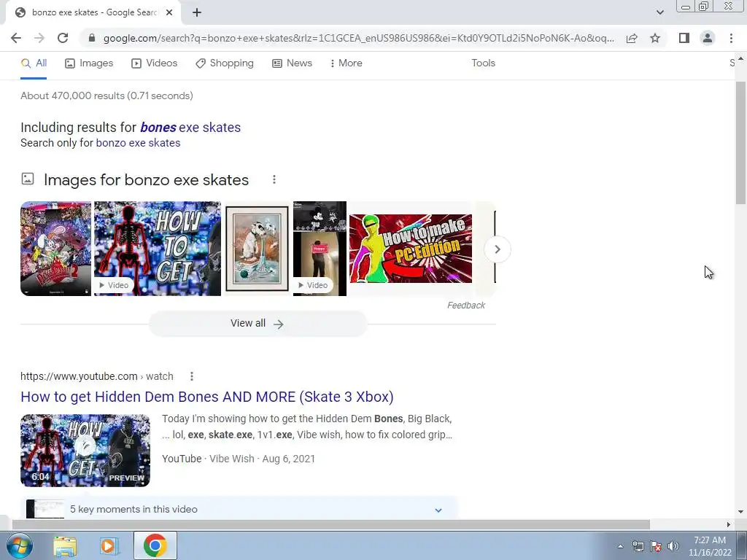
Task: Open the red skeleton How To Get thumbnail
Action: click(158, 249)
